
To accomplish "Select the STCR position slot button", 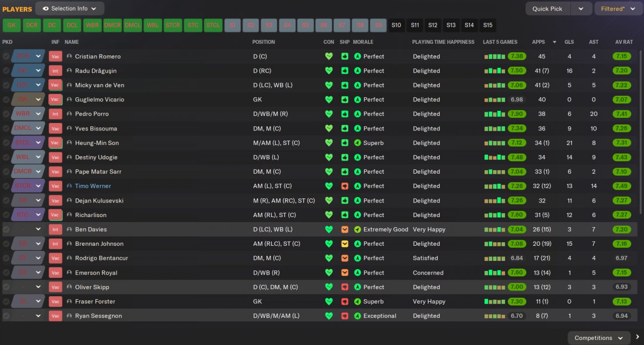I will 173,25.
